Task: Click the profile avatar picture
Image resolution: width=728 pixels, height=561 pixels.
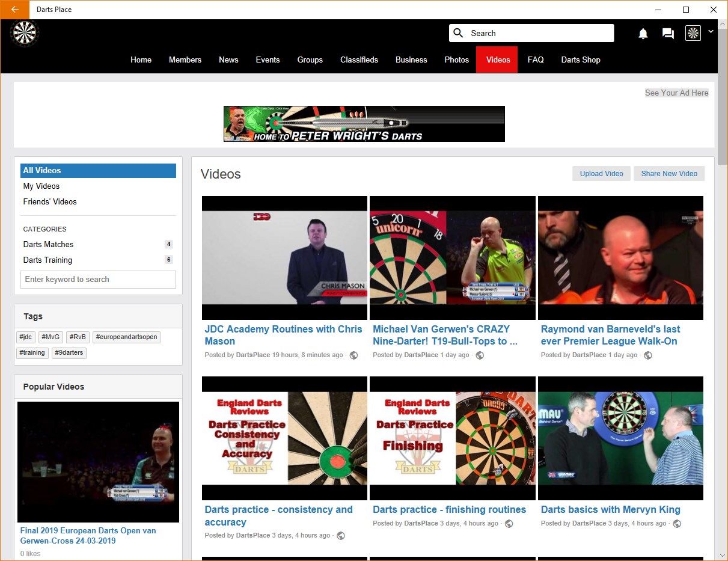Action: click(693, 33)
